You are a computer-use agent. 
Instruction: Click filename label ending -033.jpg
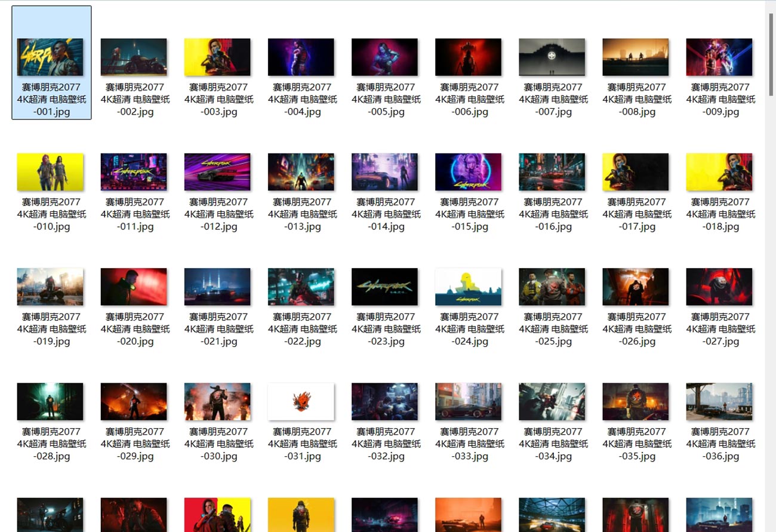[469, 443]
